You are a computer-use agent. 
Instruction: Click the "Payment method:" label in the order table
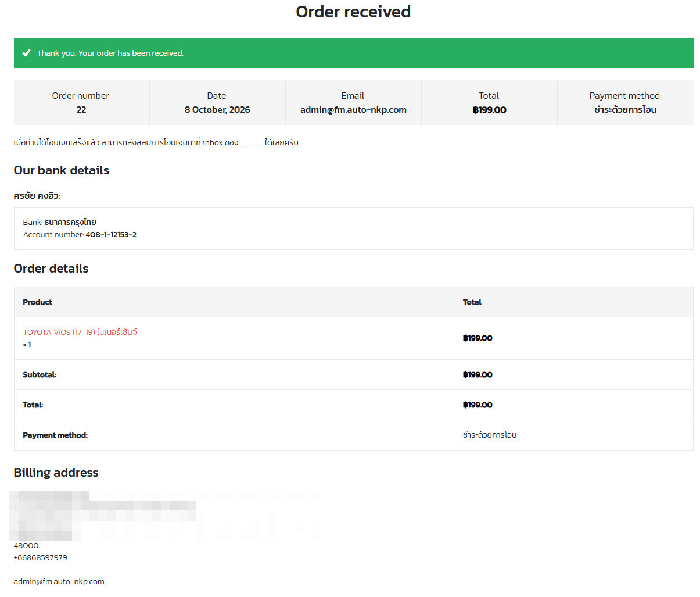[55, 435]
